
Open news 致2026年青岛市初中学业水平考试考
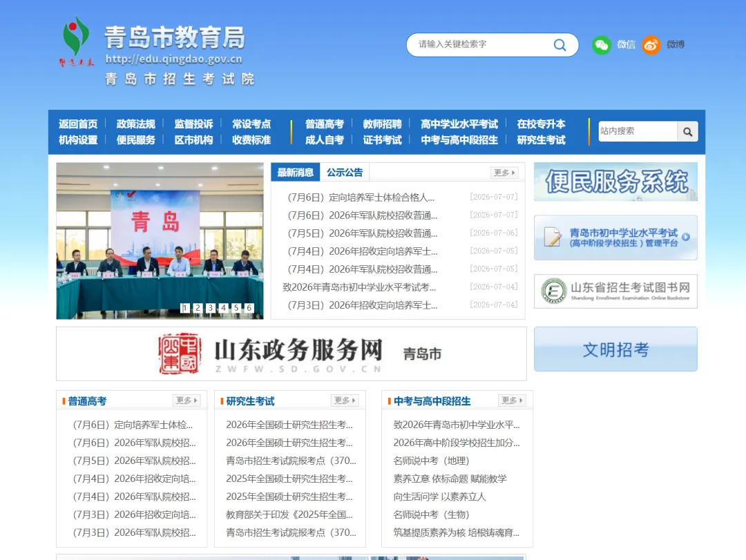[359, 287]
